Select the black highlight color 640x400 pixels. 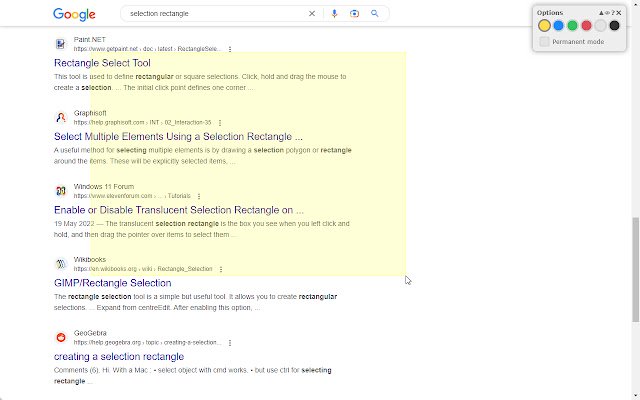(x=614, y=25)
